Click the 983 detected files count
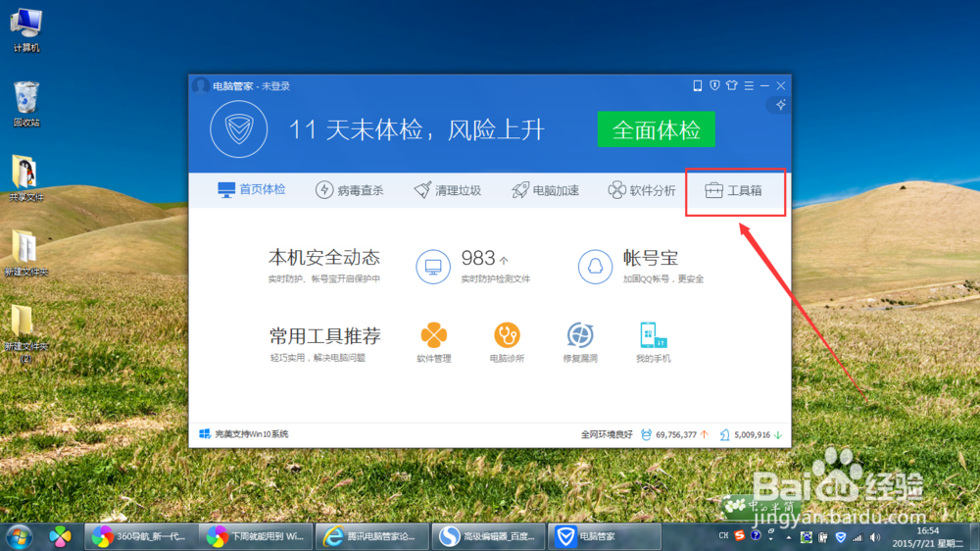The image size is (980, 551). (x=478, y=258)
